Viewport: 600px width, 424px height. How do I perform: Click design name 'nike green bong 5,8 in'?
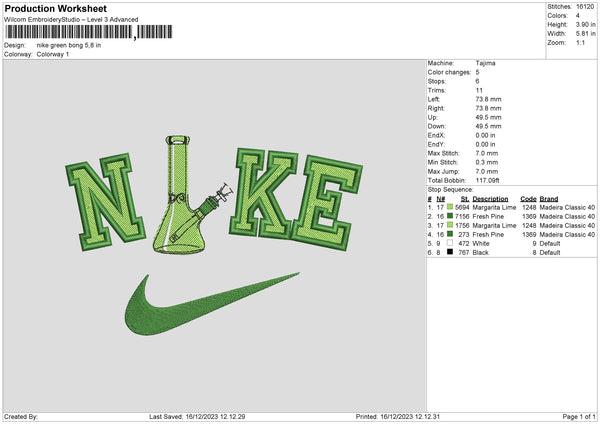(69, 45)
